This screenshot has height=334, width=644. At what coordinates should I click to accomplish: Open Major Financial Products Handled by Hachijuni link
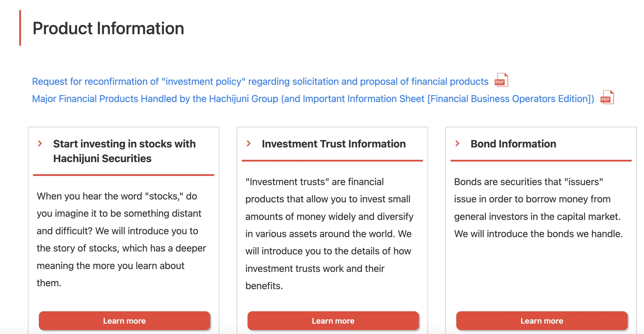coord(313,99)
